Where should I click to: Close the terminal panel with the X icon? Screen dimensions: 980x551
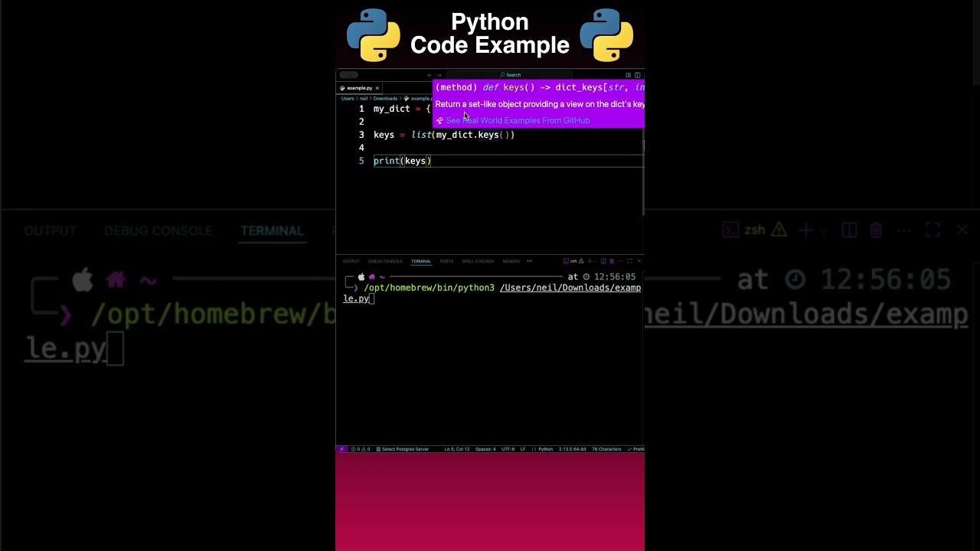click(x=639, y=261)
